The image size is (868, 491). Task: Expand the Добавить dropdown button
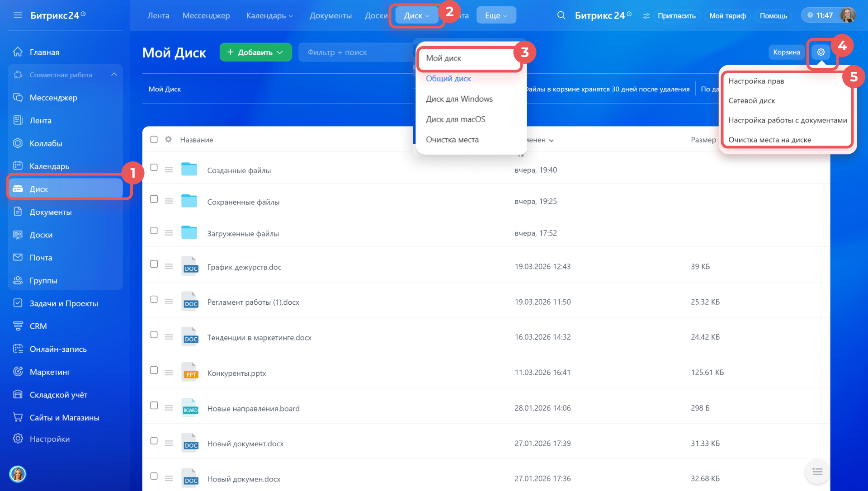pos(255,52)
